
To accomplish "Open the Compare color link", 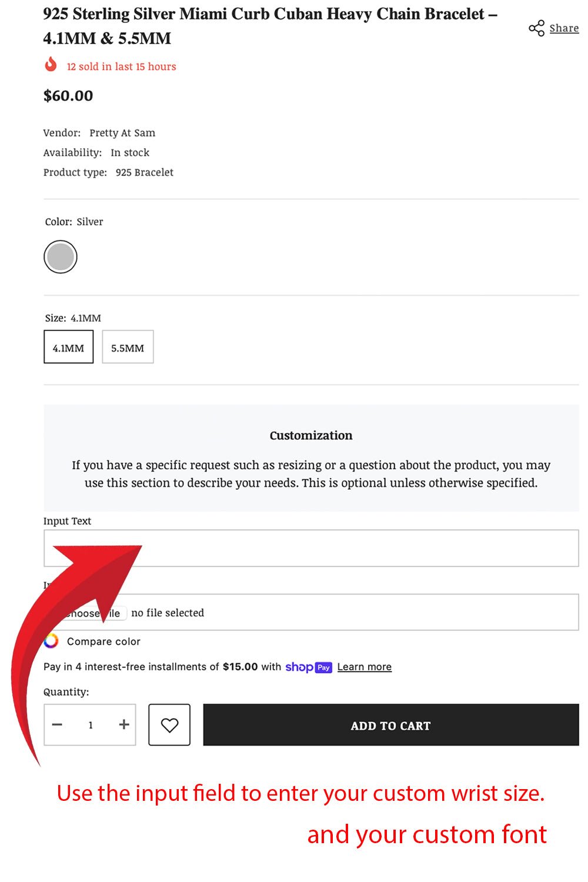I will tap(103, 642).
